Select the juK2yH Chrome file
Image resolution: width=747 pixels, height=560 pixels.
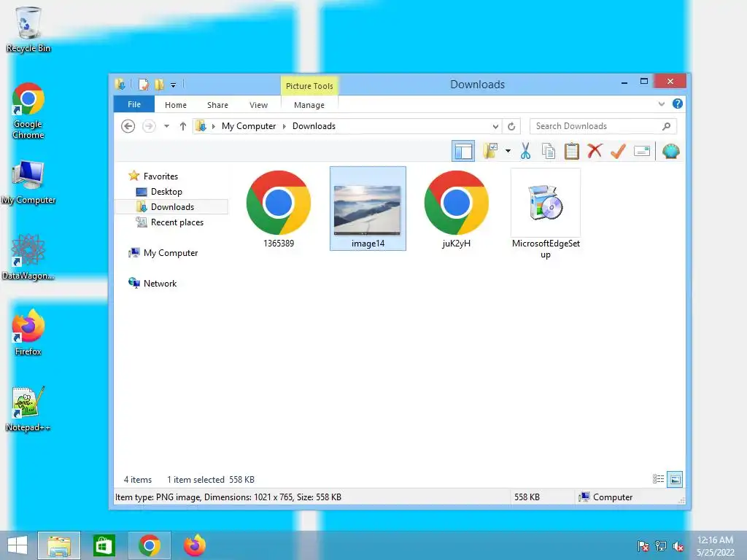pyautogui.click(x=457, y=209)
